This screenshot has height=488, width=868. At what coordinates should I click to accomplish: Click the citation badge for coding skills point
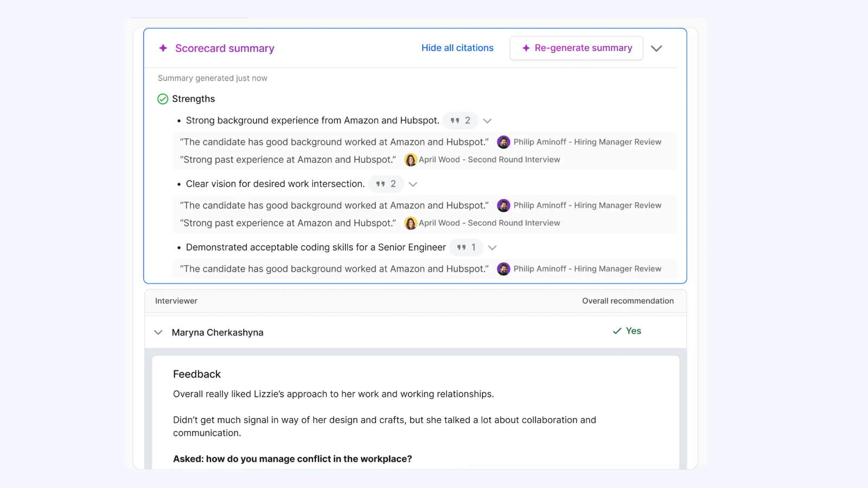(x=467, y=247)
